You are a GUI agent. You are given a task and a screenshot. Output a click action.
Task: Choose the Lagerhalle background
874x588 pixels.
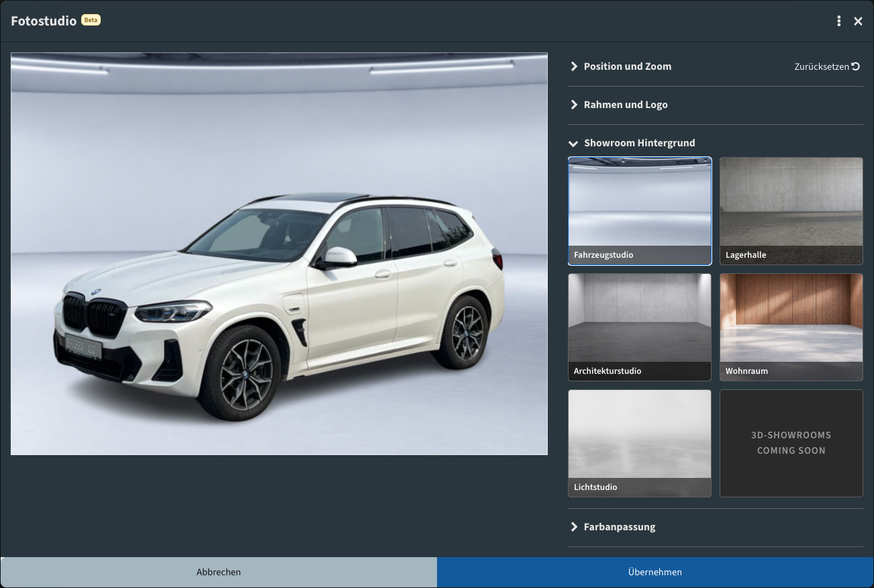791,211
